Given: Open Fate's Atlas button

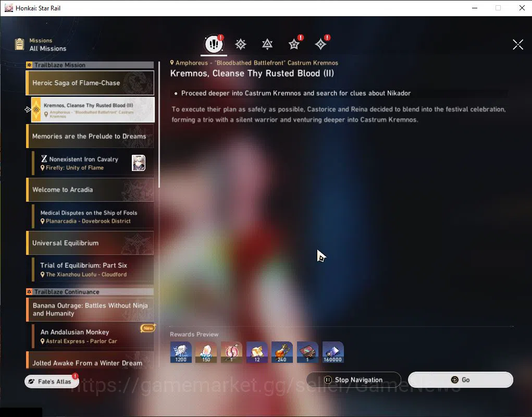Looking at the screenshot, I should point(52,382).
